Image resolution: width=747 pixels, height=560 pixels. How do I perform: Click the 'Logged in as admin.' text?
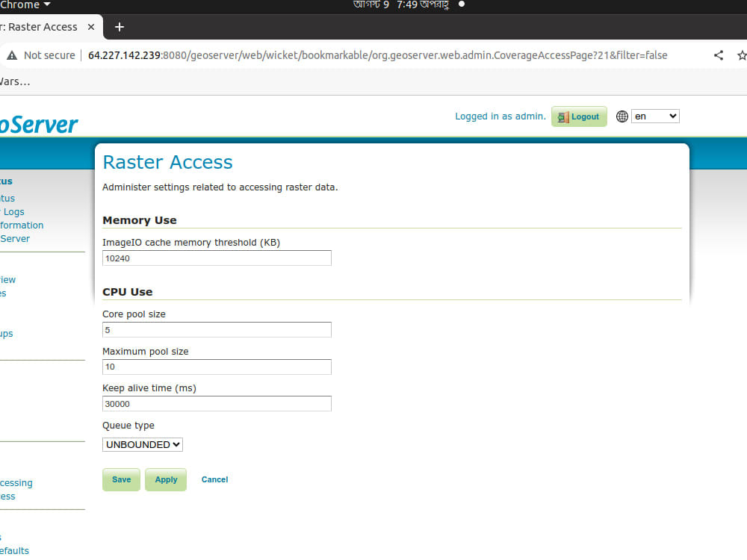(500, 116)
